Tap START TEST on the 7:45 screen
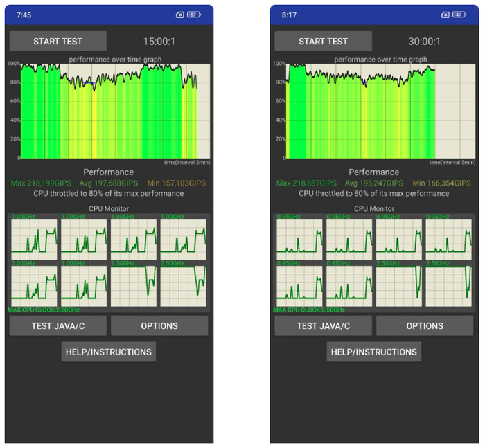The height and width of the screenshot is (448, 485). pos(58,42)
